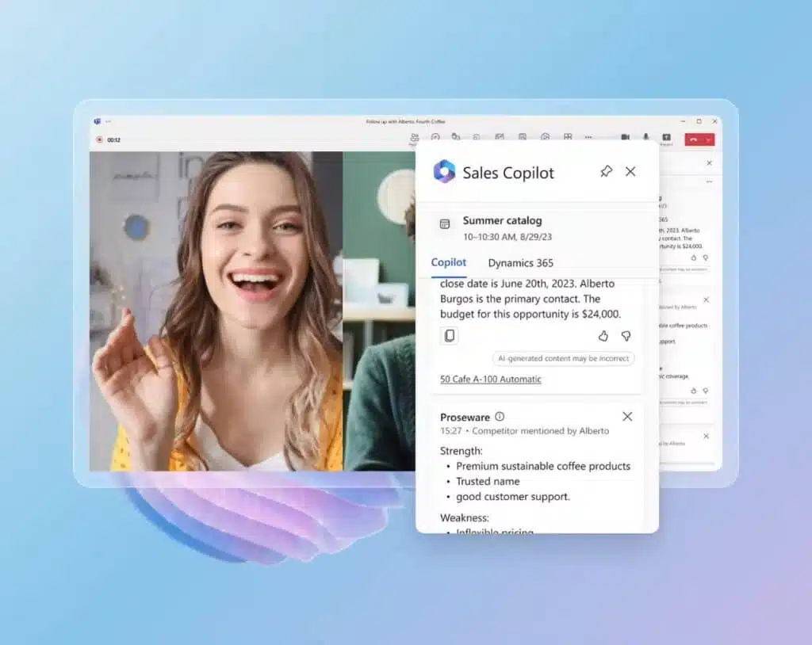This screenshot has width=812, height=645.
Task: Click the share content icon in toolbar
Action: coord(666,137)
